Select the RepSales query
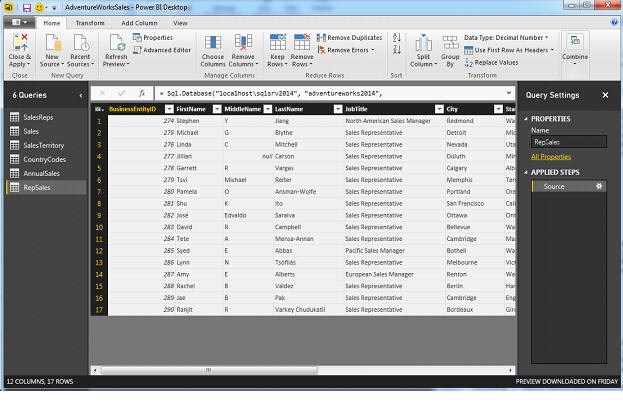This screenshot has height=408, width=623. (x=46, y=188)
